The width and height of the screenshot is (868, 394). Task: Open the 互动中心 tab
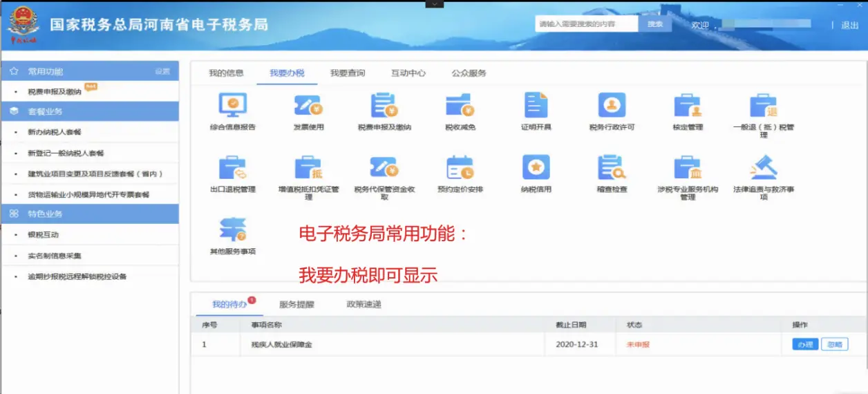point(408,73)
